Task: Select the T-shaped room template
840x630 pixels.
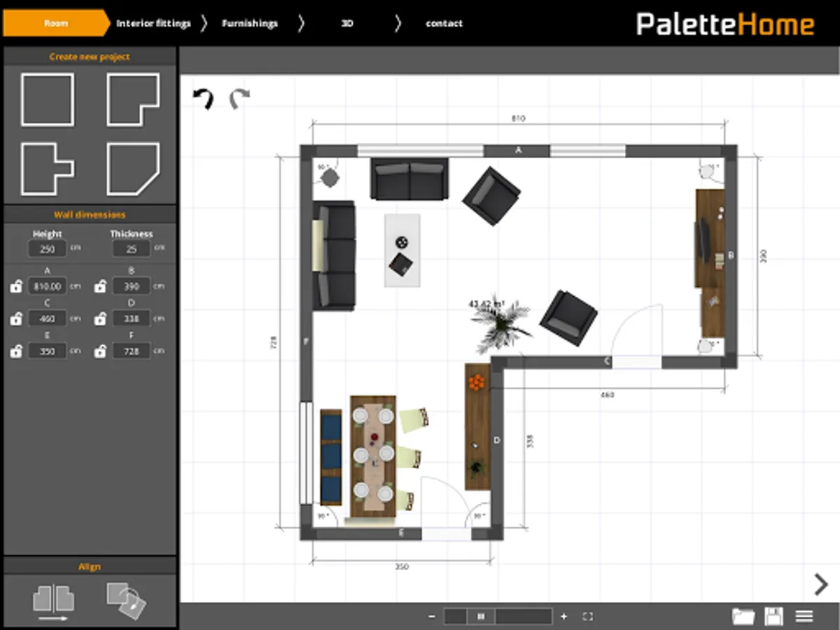Action: pos(47,169)
